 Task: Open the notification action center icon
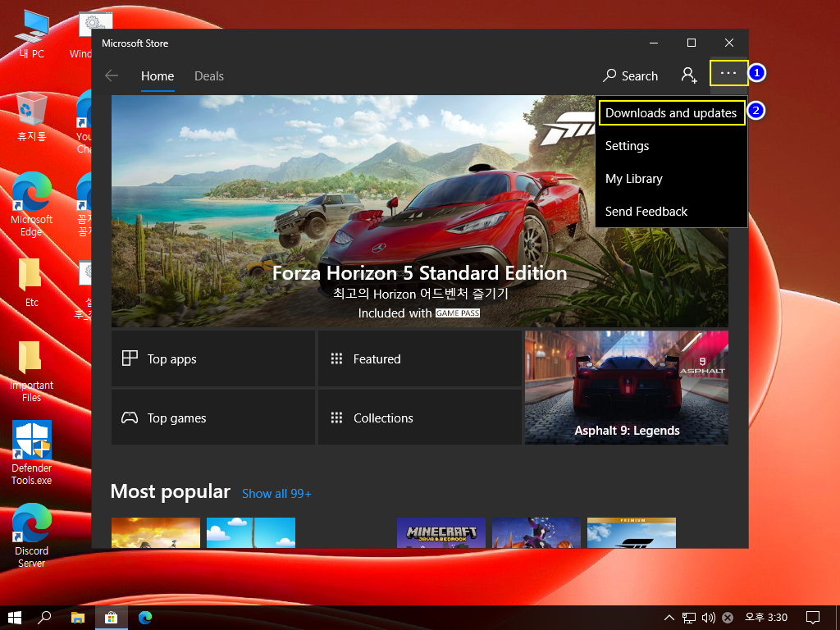pos(813,618)
